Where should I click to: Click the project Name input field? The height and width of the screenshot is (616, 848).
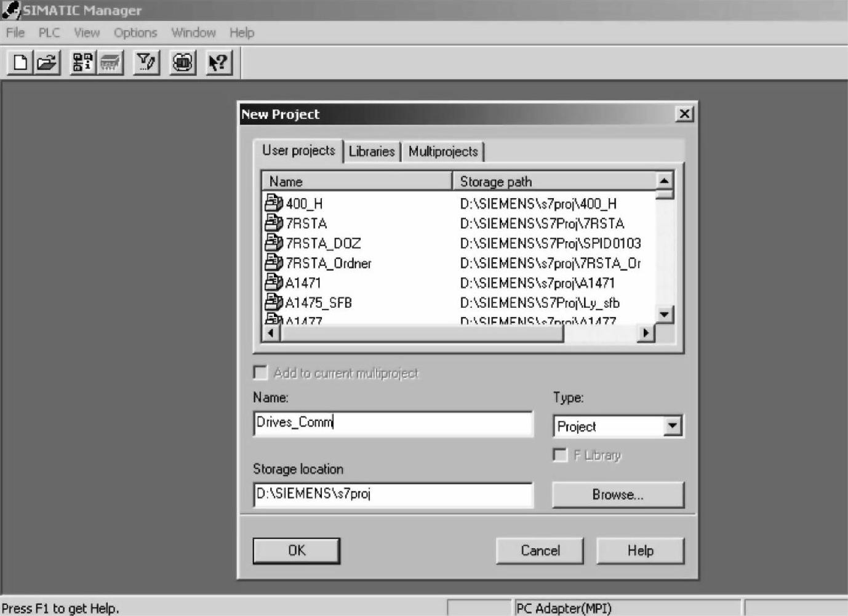click(x=393, y=423)
